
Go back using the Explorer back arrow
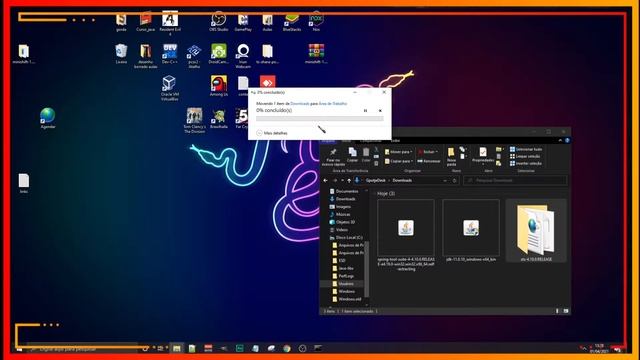[325, 180]
